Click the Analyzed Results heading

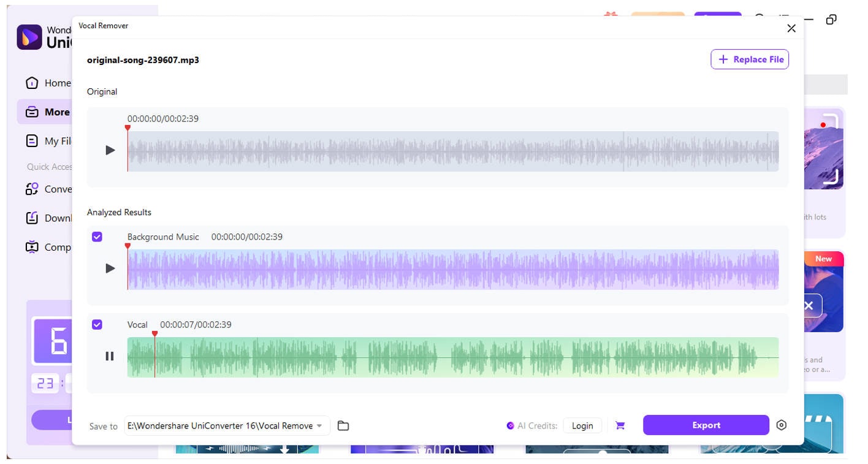click(x=119, y=212)
